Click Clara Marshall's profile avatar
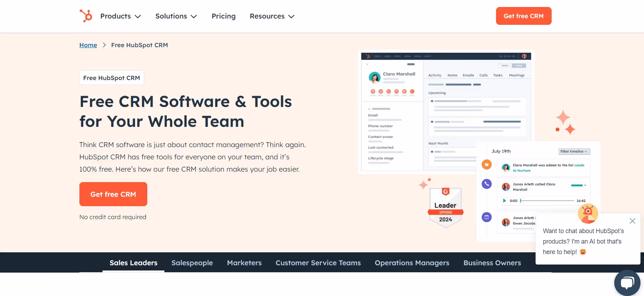The image size is (644, 296). [x=375, y=77]
